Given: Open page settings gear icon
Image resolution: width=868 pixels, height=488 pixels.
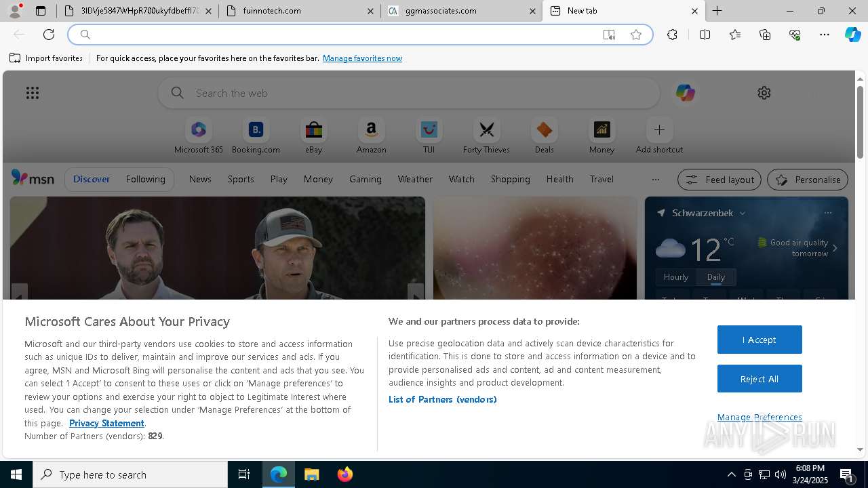Looking at the screenshot, I should [764, 93].
